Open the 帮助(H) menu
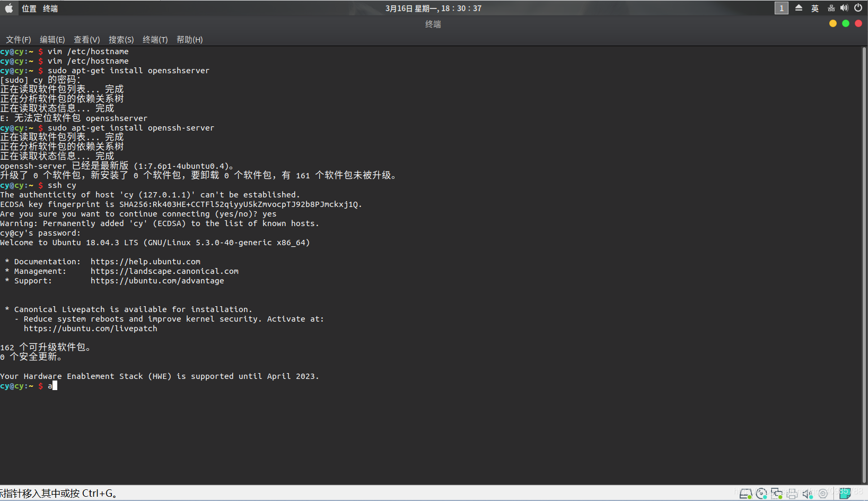868x501 pixels. [x=190, y=40]
